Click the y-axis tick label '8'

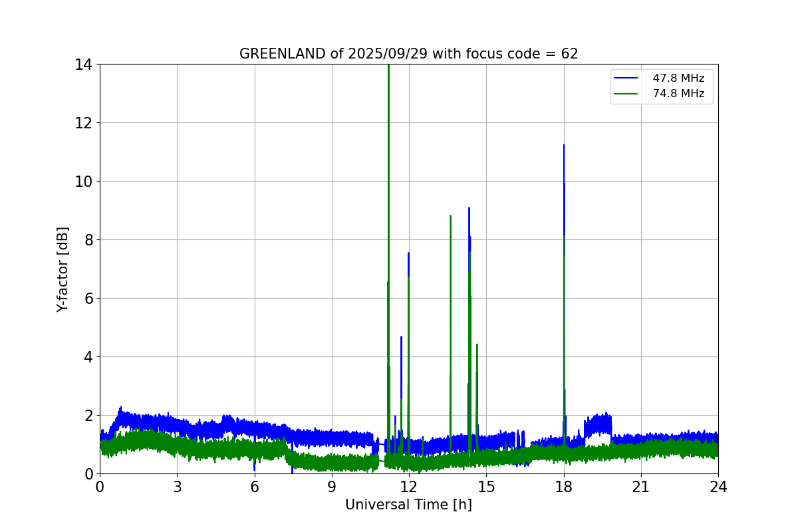(x=87, y=240)
